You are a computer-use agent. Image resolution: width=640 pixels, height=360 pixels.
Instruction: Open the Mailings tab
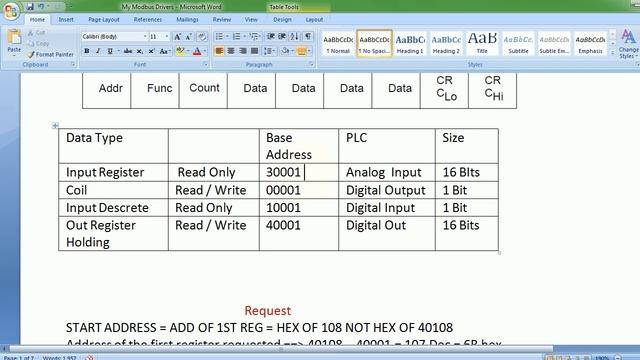point(187,20)
